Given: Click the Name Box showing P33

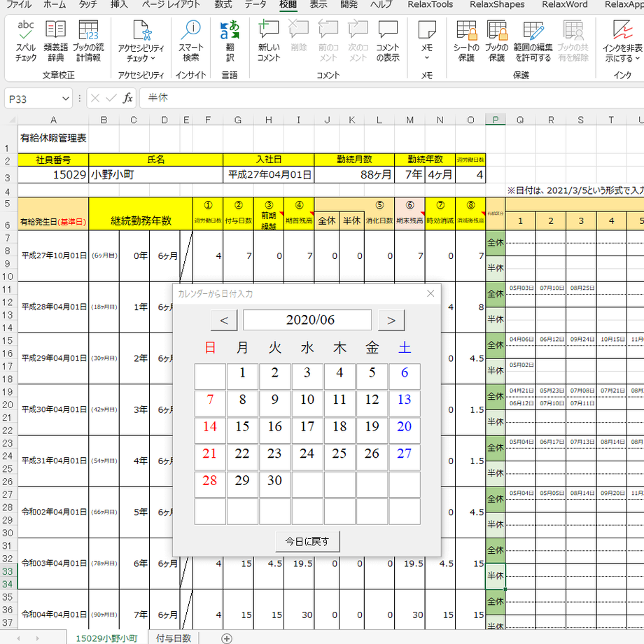Looking at the screenshot, I should point(33,99).
